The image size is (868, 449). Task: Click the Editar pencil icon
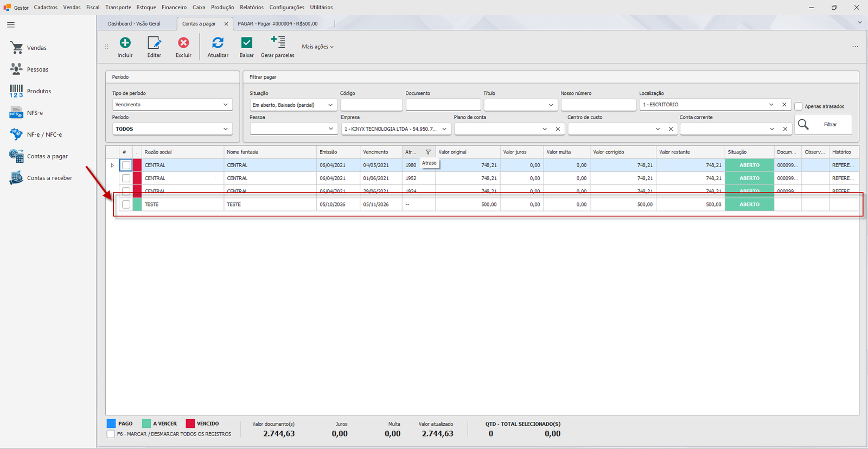click(x=154, y=43)
